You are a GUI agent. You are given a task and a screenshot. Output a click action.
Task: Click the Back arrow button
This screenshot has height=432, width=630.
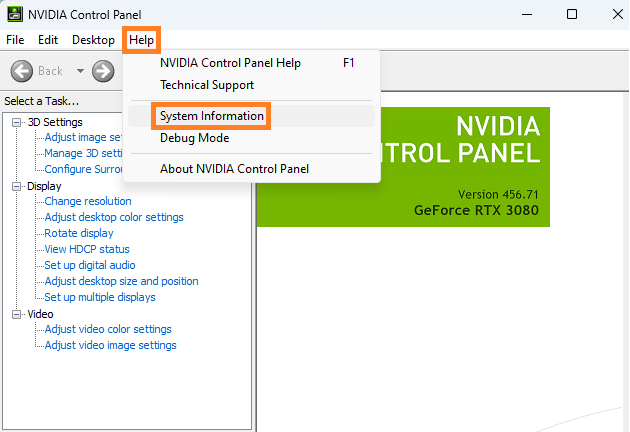[22, 71]
